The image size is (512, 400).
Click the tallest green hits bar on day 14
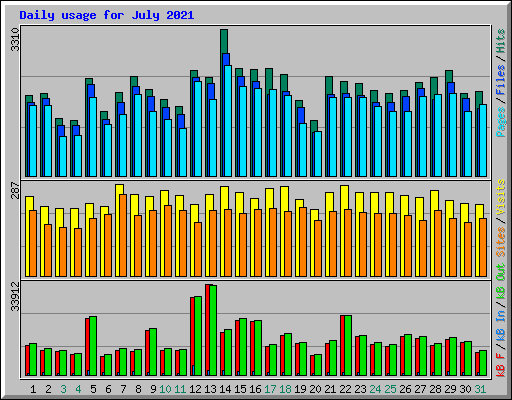pyautogui.click(x=224, y=41)
